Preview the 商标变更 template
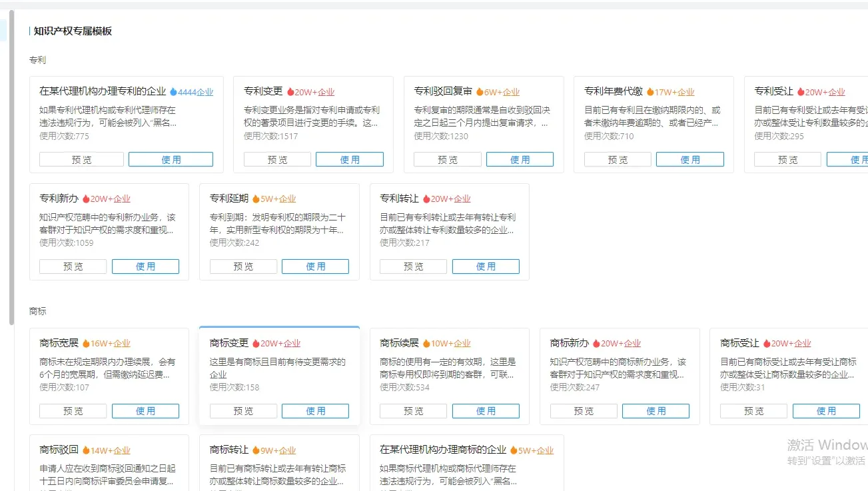This screenshot has width=868, height=491. [x=243, y=411]
